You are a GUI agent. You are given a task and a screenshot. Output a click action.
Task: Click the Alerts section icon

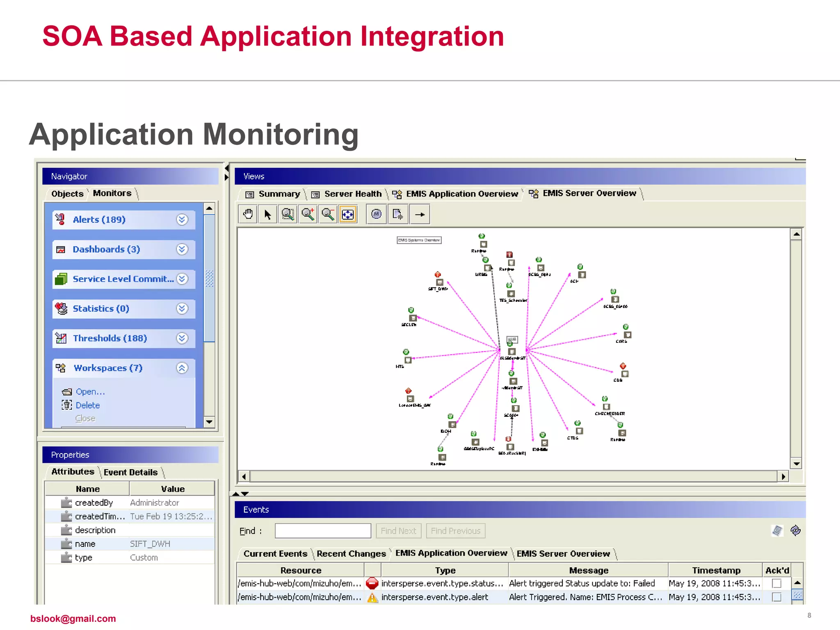coord(61,219)
